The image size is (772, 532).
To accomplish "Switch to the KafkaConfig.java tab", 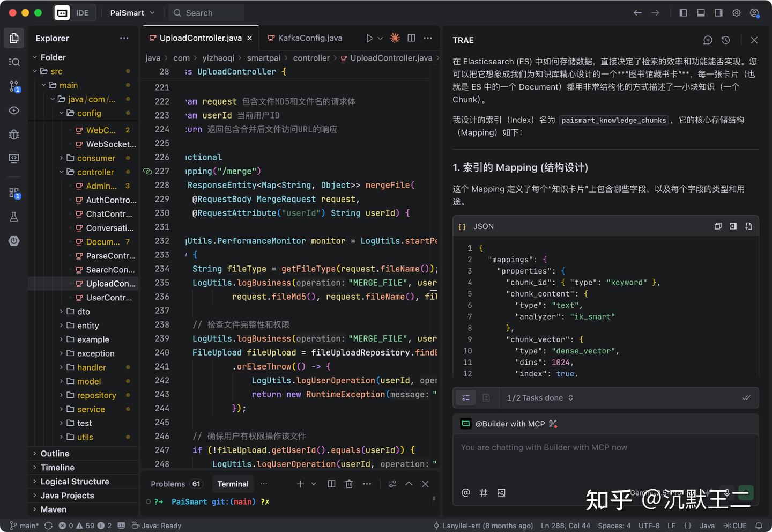I will [x=309, y=38].
